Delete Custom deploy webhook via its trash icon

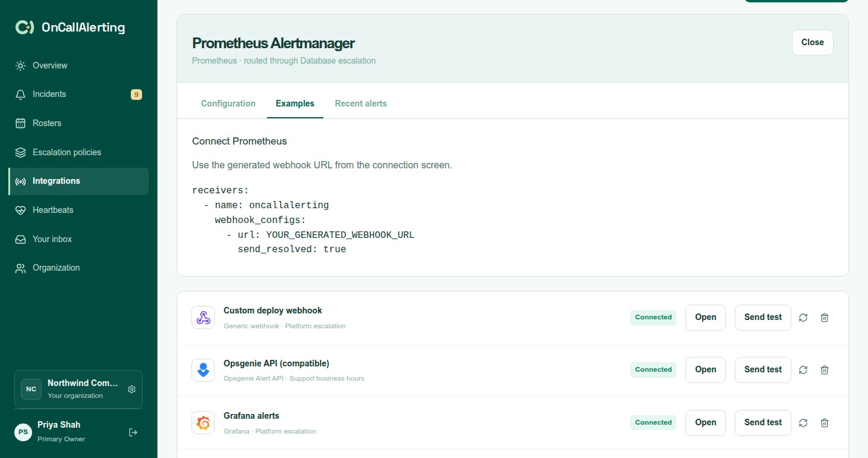coord(825,318)
